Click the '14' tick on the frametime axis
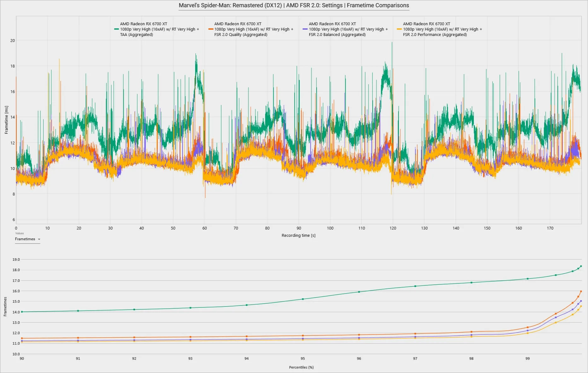 13,117
